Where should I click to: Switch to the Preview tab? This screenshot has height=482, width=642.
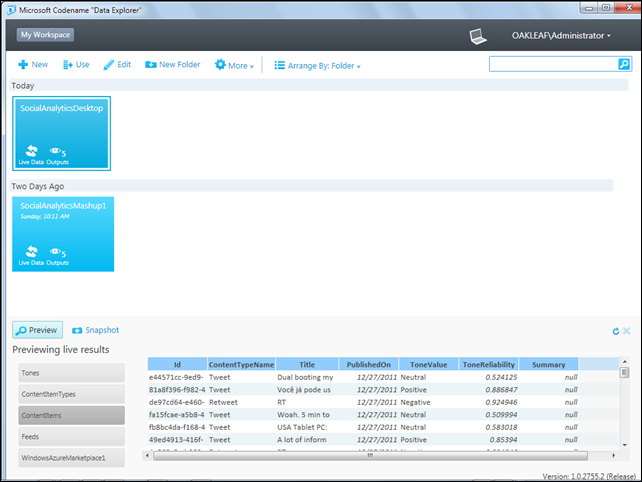pos(37,330)
